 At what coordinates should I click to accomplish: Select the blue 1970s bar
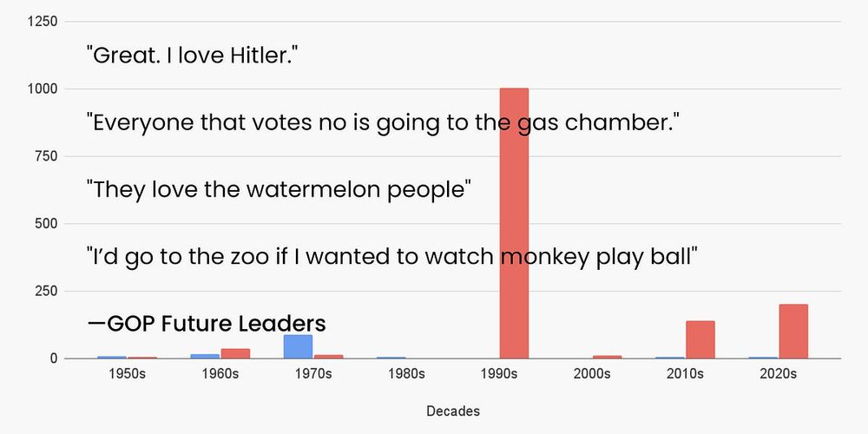click(298, 346)
